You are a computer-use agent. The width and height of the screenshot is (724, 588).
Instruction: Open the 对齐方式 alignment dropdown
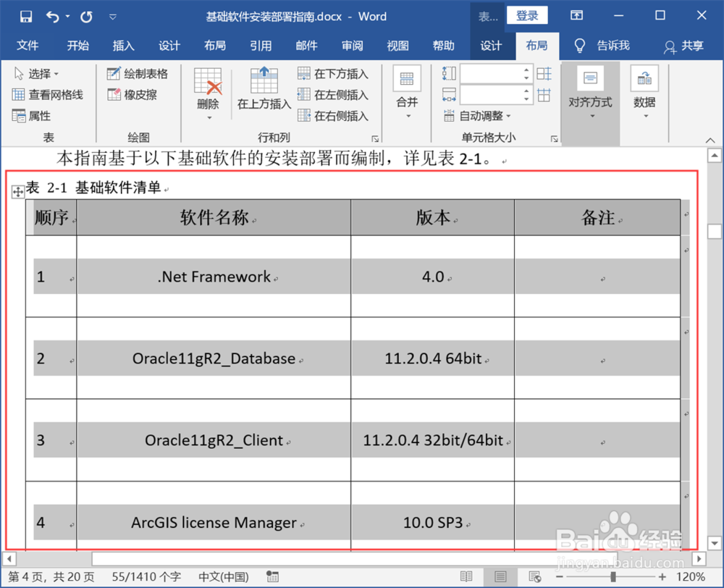(x=590, y=93)
